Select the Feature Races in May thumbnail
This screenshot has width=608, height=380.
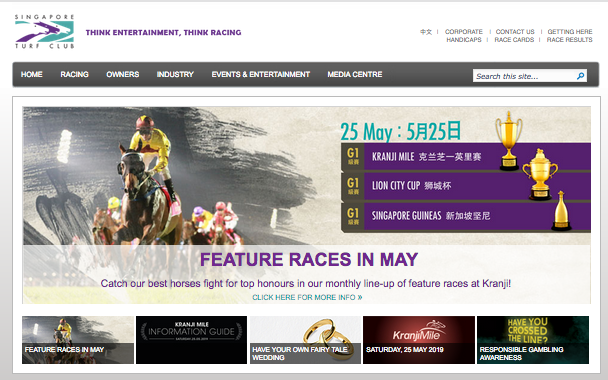pos(78,340)
